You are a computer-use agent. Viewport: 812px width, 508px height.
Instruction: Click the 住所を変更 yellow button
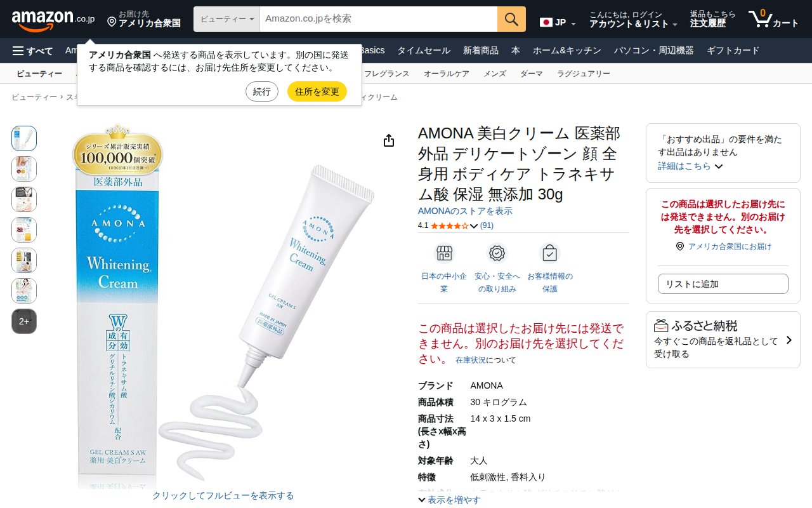coord(317,91)
